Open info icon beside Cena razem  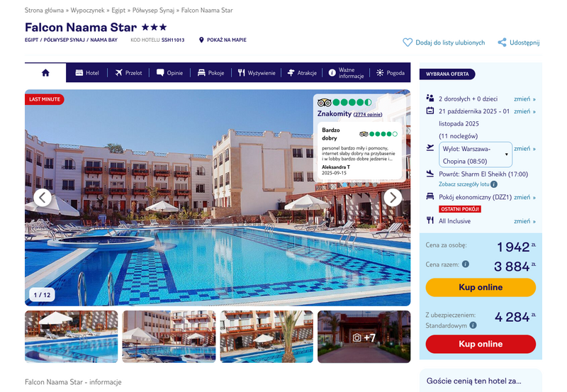[466, 264]
